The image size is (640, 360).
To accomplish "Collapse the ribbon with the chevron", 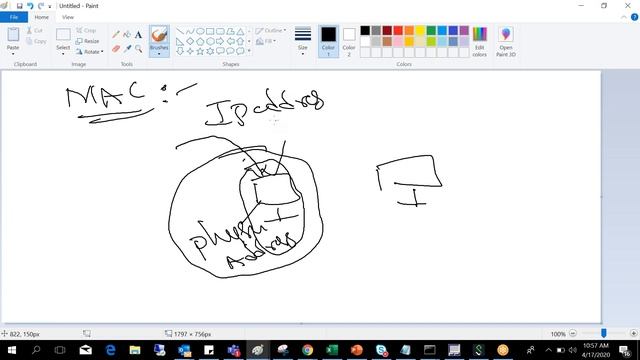I will coord(624,17).
